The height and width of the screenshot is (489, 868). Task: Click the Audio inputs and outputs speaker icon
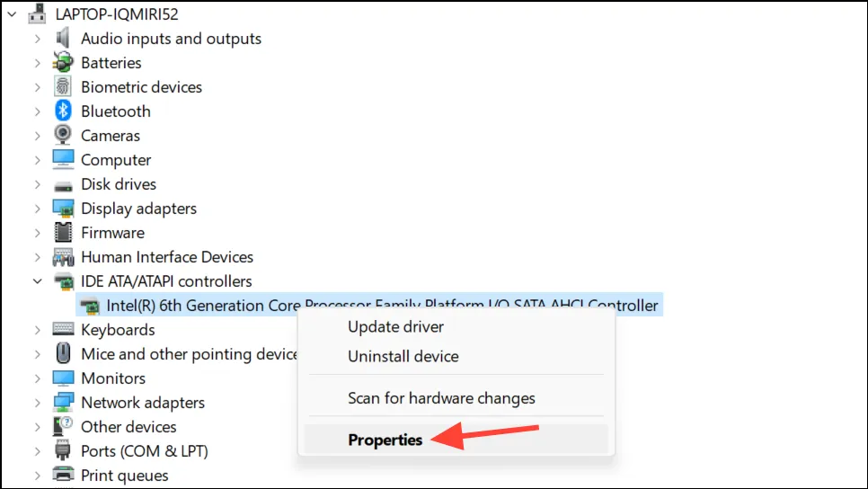pos(63,39)
